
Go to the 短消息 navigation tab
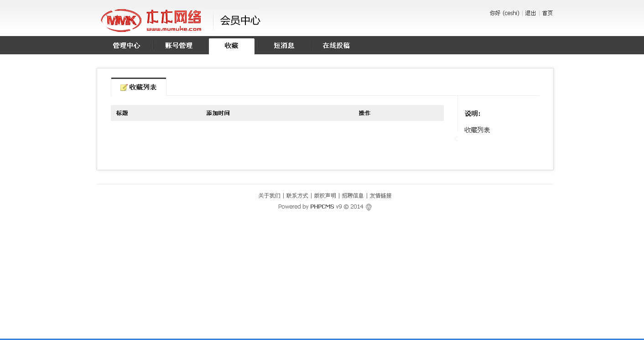click(284, 46)
